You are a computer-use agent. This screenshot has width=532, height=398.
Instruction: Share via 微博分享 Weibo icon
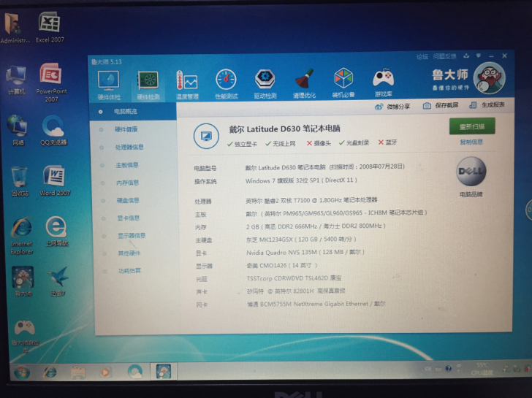(379, 107)
